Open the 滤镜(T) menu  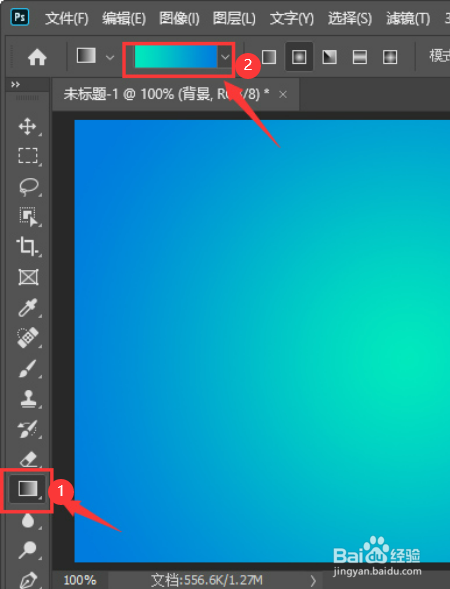pos(408,18)
